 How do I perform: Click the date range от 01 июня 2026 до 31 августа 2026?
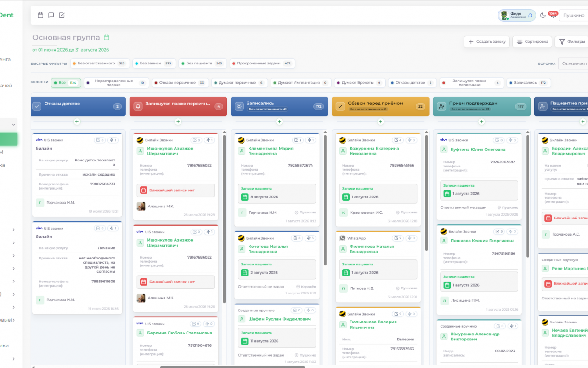tap(70, 50)
